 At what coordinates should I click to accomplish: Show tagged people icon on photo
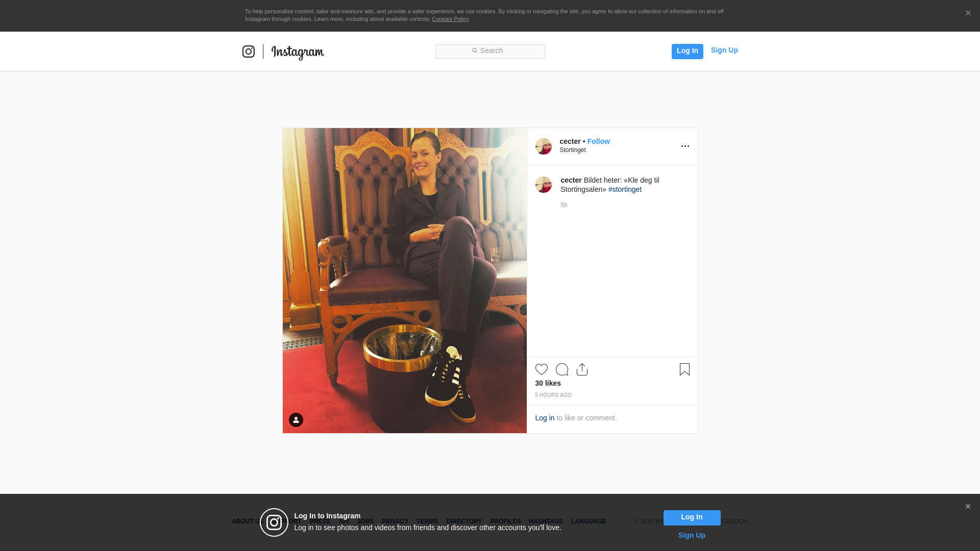pos(296,420)
